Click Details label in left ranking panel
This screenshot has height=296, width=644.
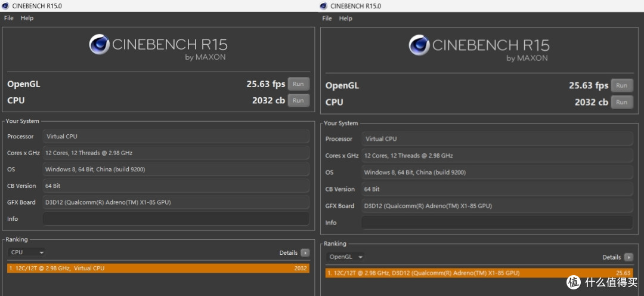point(289,253)
